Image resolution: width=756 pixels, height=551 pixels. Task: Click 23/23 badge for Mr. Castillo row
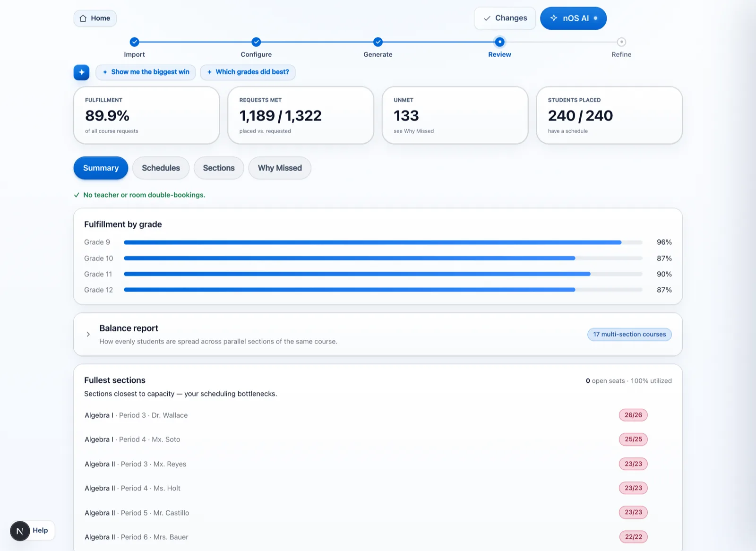pos(633,513)
